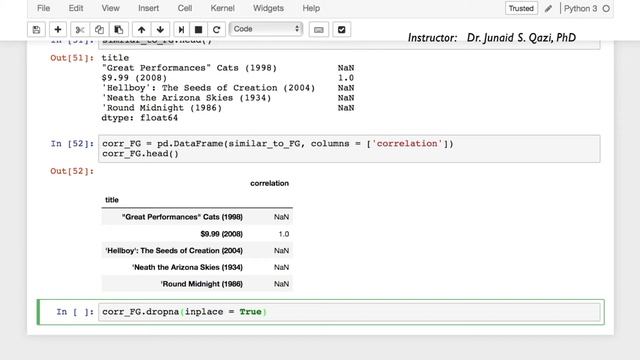
Task: Run the current cell
Action: [181, 29]
